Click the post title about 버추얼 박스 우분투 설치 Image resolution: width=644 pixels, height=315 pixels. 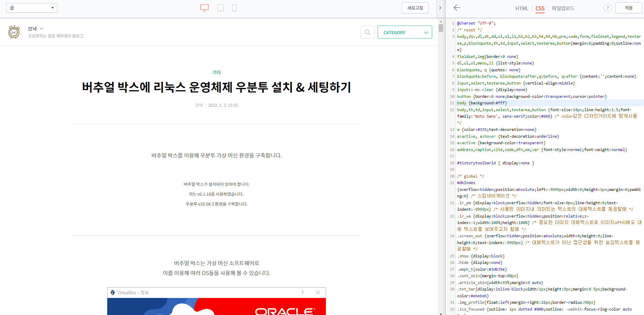[217, 87]
